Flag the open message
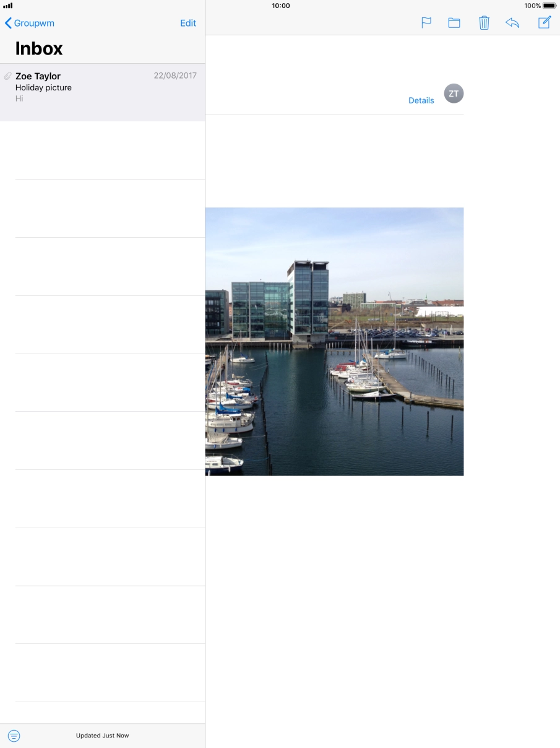This screenshot has height=748, width=560. point(426,23)
